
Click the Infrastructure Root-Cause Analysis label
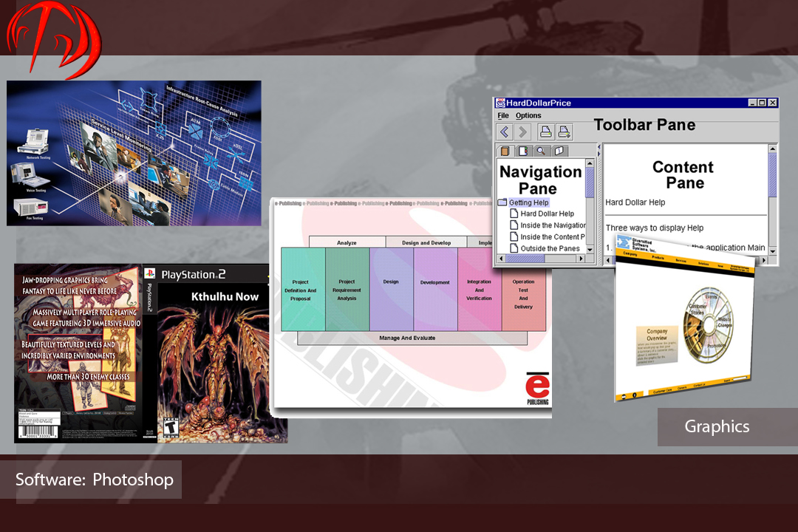[202, 100]
